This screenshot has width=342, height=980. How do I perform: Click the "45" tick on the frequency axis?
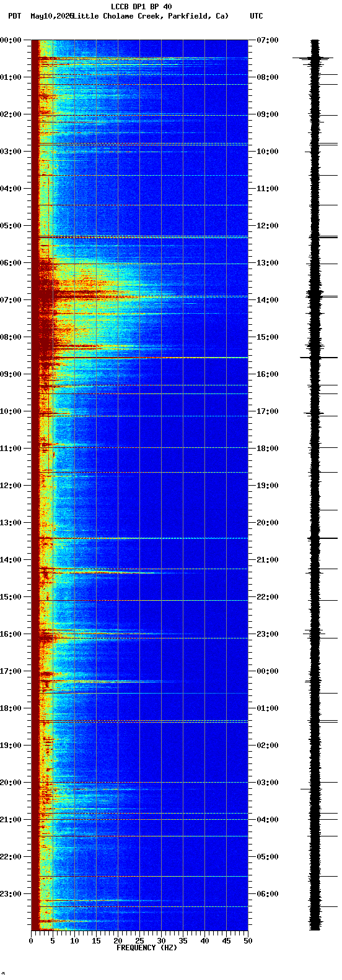[226, 941]
